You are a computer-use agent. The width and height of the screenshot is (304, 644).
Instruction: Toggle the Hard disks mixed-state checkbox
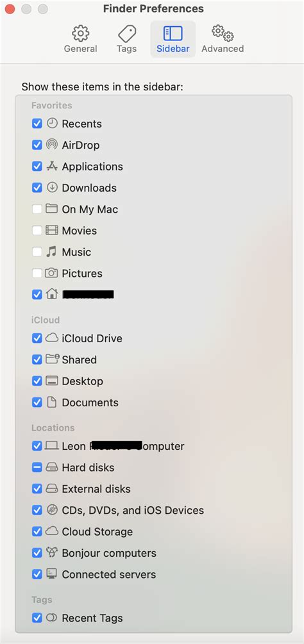tap(37, 467)
